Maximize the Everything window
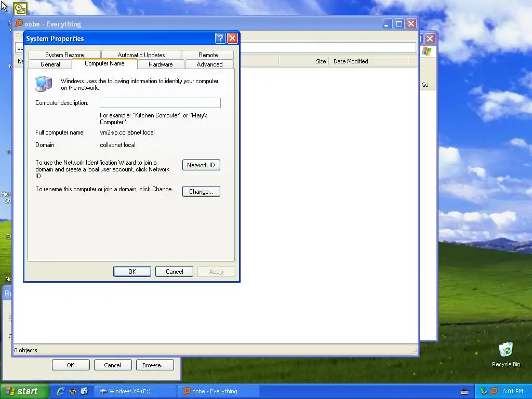This screenshot has width=532, height=399. (x=399, y=24)
